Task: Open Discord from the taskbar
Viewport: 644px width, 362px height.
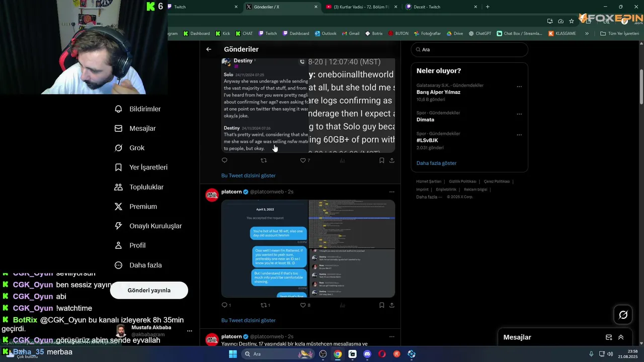Action: (x=367, y=354)
